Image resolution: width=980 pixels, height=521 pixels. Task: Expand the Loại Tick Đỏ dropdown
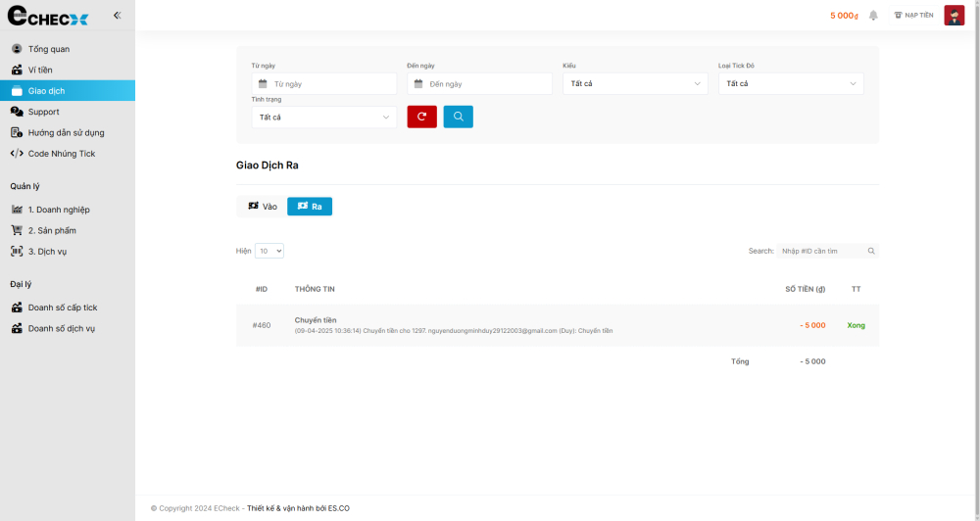pos(790,84)
